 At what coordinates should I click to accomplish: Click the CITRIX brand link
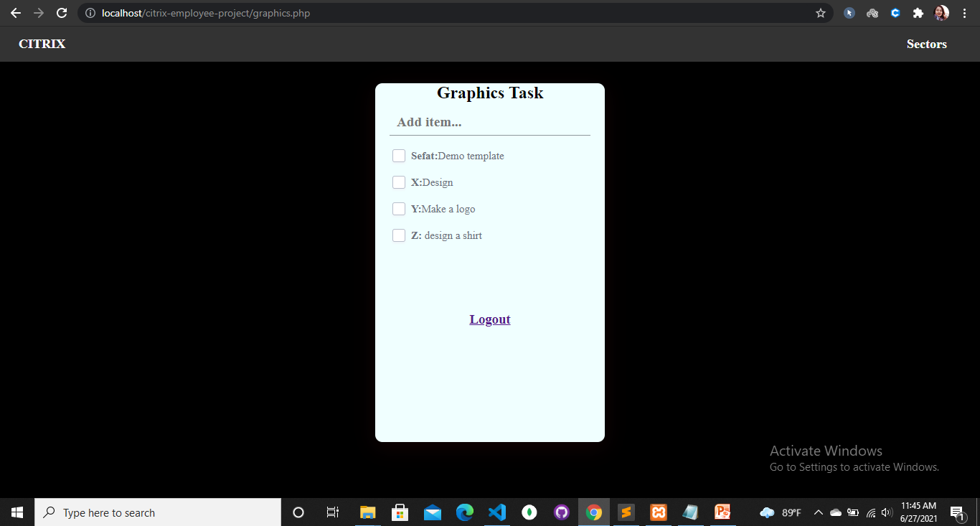[41, 44]
